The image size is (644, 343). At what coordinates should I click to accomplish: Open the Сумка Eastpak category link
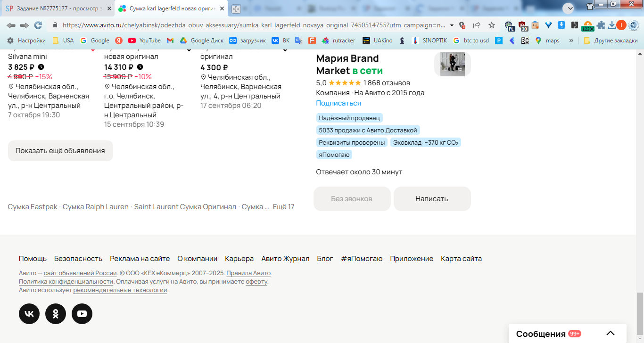[x=33, y=207]
